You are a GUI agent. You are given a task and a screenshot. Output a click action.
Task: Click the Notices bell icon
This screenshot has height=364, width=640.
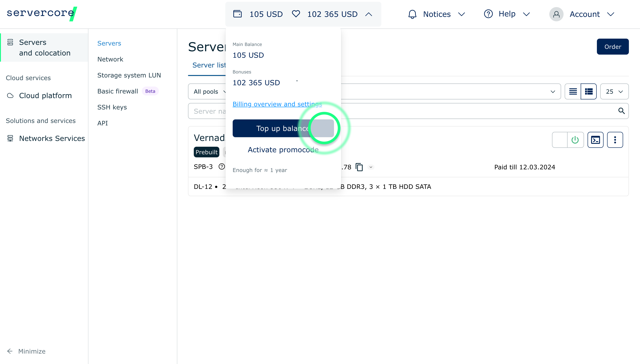[x=412, y=14]
